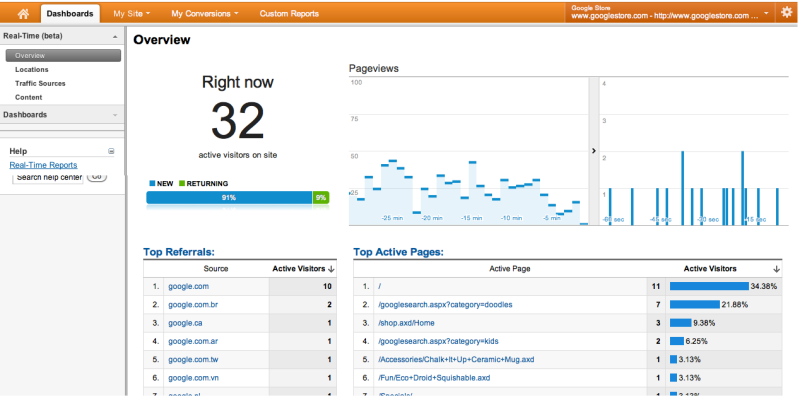Open the Real-Time Reports help link
This screenshot has height=398, width=800.
click(43, 165)
